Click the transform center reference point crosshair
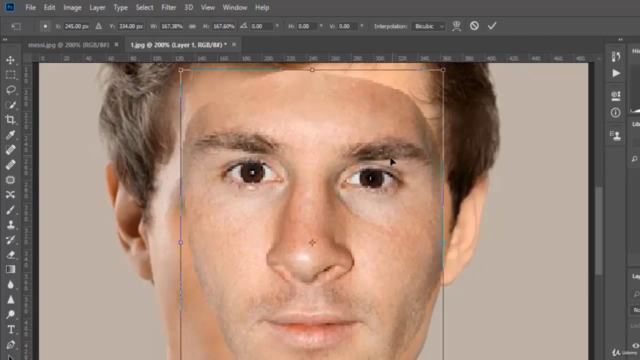This screenshot has height=360, width=640. coord(312,243)
